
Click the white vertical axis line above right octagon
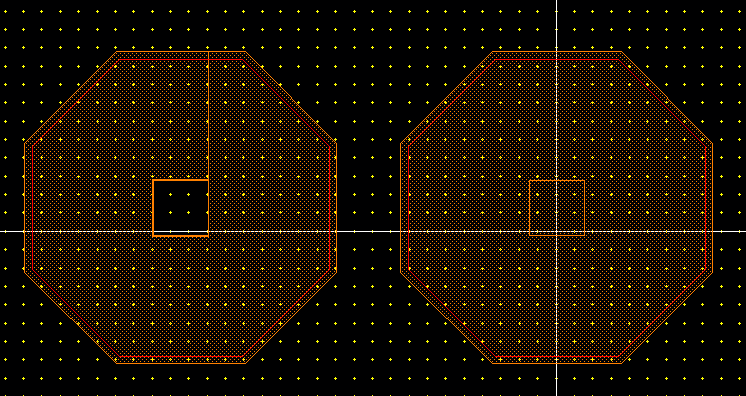(557, 25)
